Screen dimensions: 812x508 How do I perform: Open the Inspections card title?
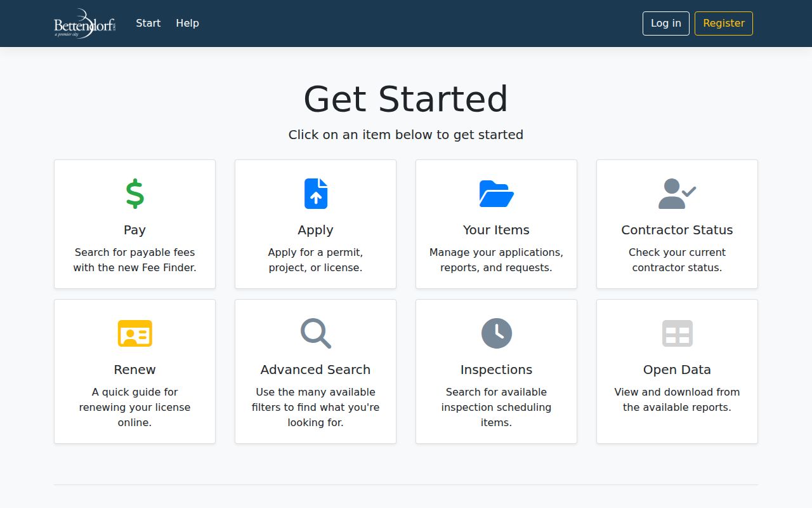[x=496, y=370]
